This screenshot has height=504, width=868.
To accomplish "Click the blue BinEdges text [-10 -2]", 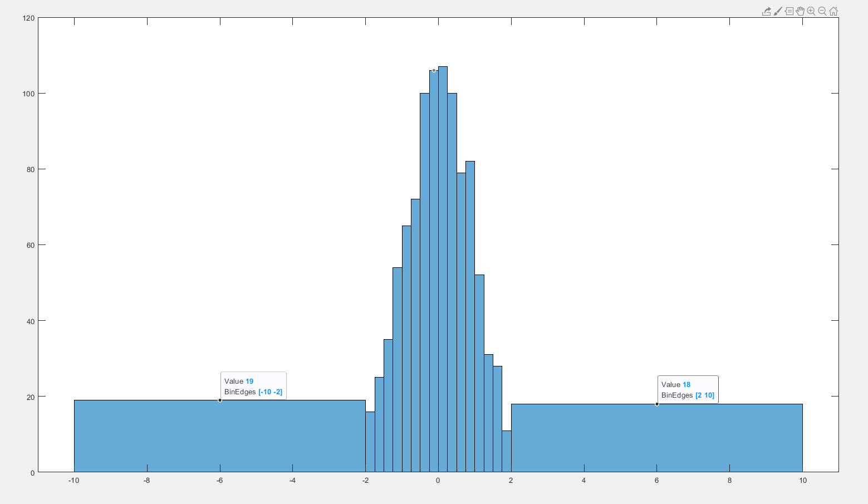I will click(269, 392).
